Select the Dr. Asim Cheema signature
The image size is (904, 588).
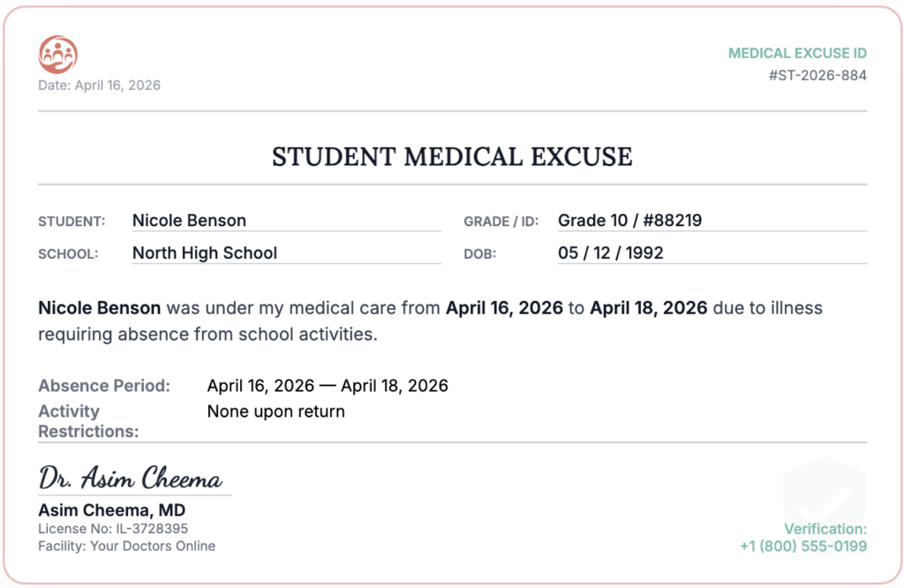point(131,478)
